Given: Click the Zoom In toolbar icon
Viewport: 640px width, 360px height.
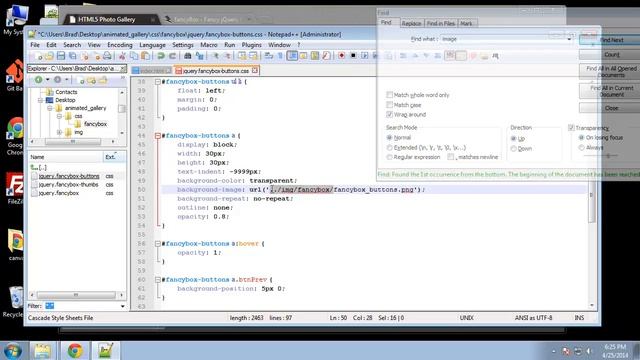Looking at the screenshot, I should [x=215, y=56].
